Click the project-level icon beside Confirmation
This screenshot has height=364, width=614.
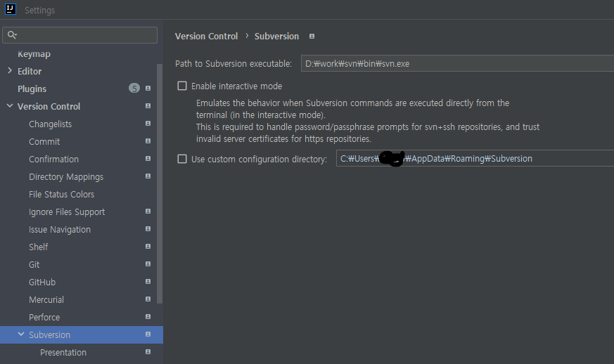[148, 159]
